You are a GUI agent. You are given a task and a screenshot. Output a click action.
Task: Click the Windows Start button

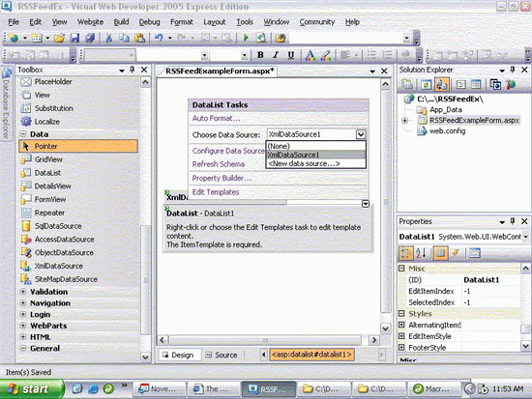(x=31, y=388)
